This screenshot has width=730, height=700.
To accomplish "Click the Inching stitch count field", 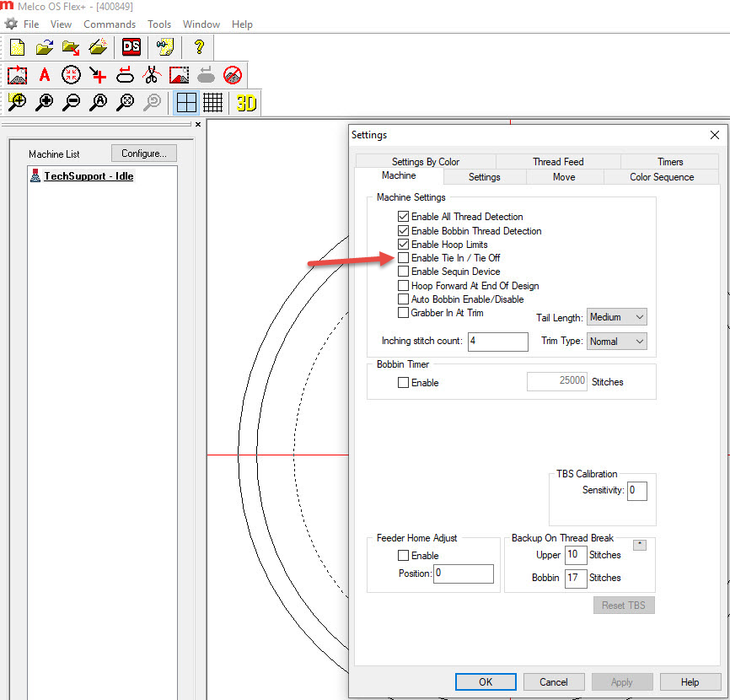I will (497, 342).
